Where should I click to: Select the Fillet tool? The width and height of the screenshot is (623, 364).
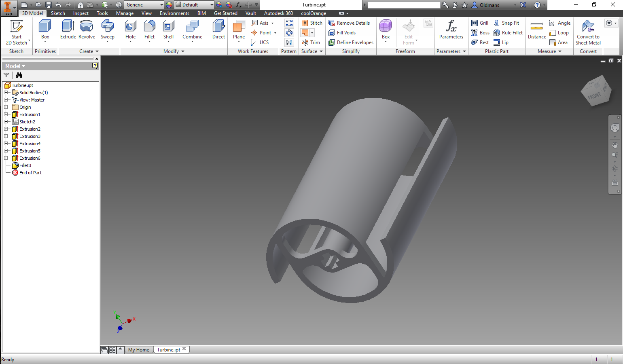point(149,31)
